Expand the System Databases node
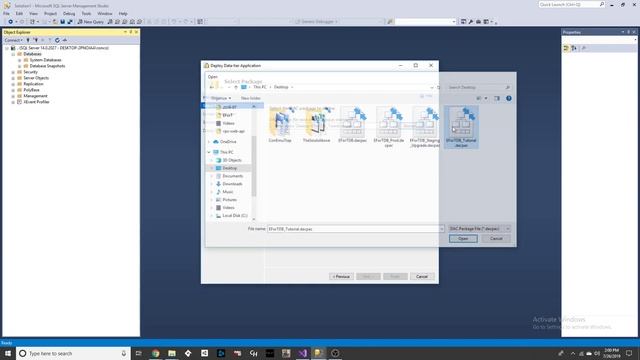 coord(19,60)
